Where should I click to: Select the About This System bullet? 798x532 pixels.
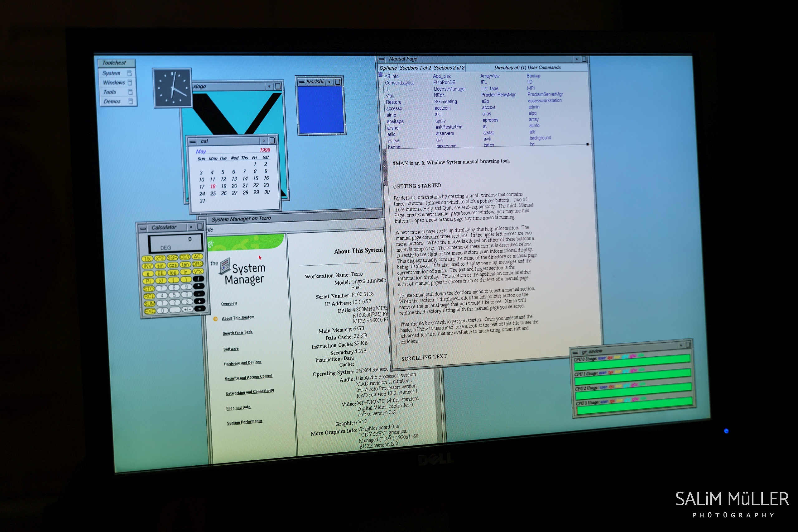[215, 319]
